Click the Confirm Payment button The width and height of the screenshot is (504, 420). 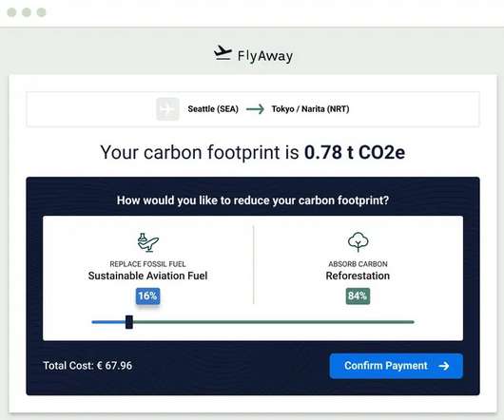point(396,366)
